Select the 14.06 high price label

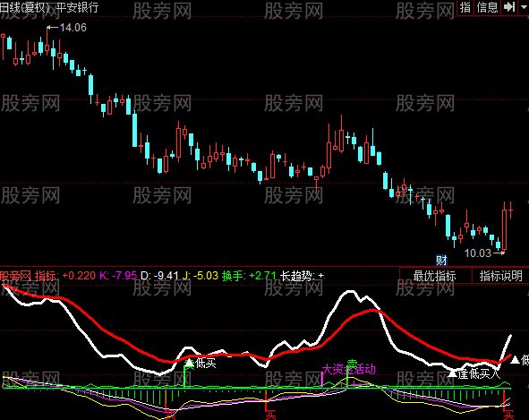pyautogui.click(x=73, y=28)
